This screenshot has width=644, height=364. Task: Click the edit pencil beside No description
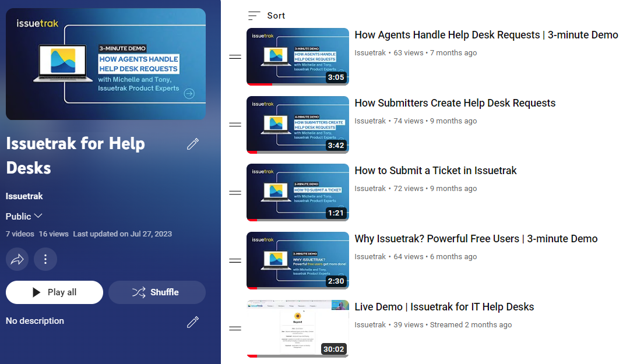click(x=193, y=321)
